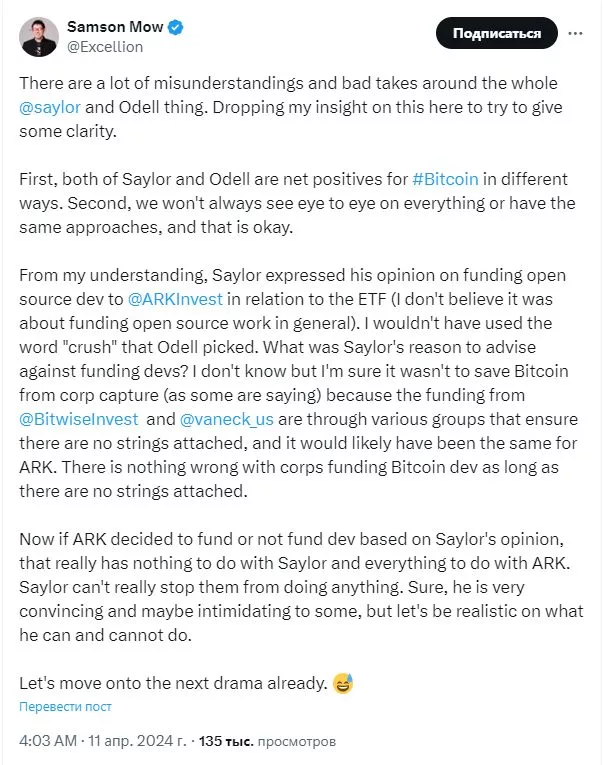Click the paragraph beginning 'From my understanding'
604x765 pixels.
[x=298, y=383]
